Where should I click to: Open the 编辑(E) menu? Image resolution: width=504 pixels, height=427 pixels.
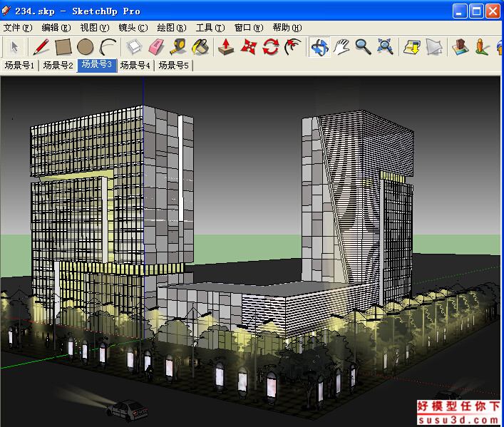tap(56, 28)
